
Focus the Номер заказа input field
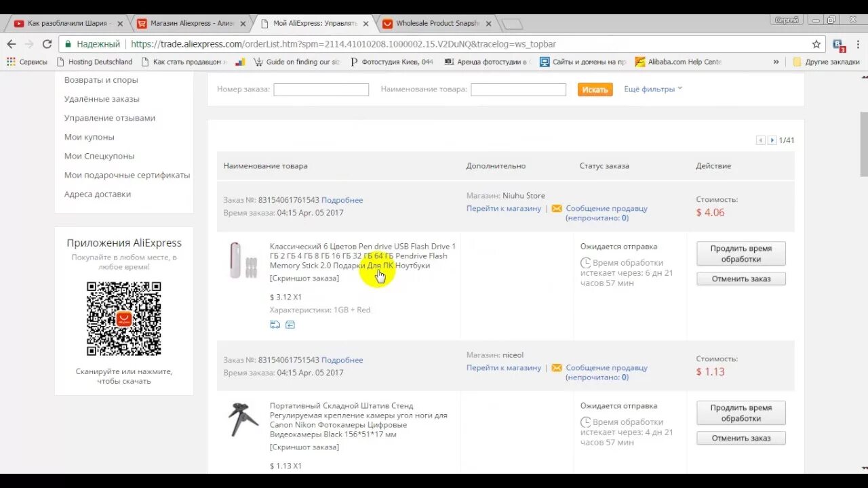click(321, 89)
